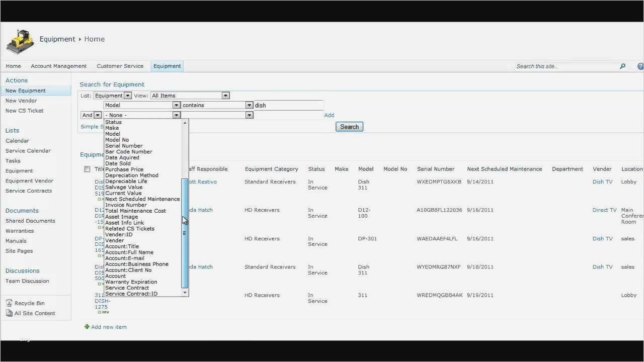Viewport: 644px width, 362px height.
Task: Open the operator dropdown set to contains
Action: click(x=217, y=105)
